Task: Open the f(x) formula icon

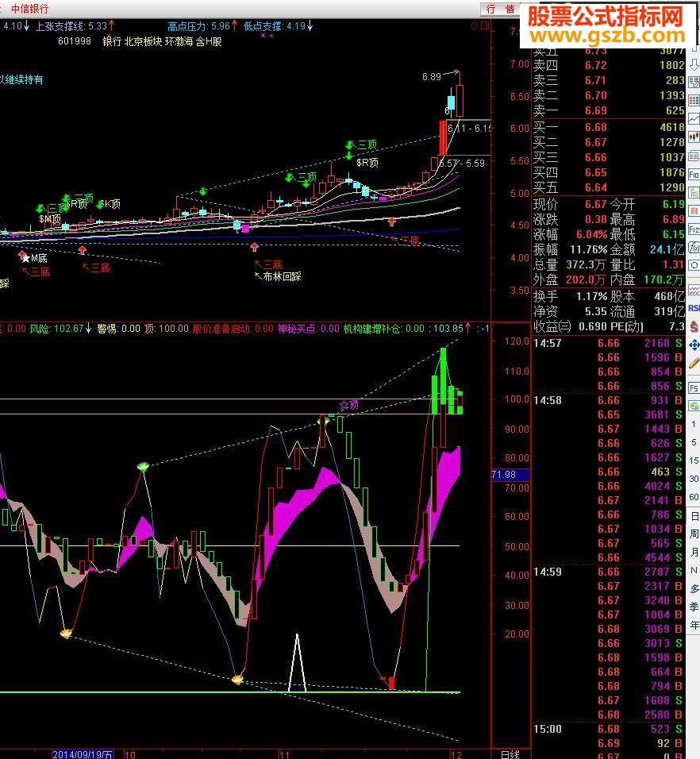Action: point(694,248)
